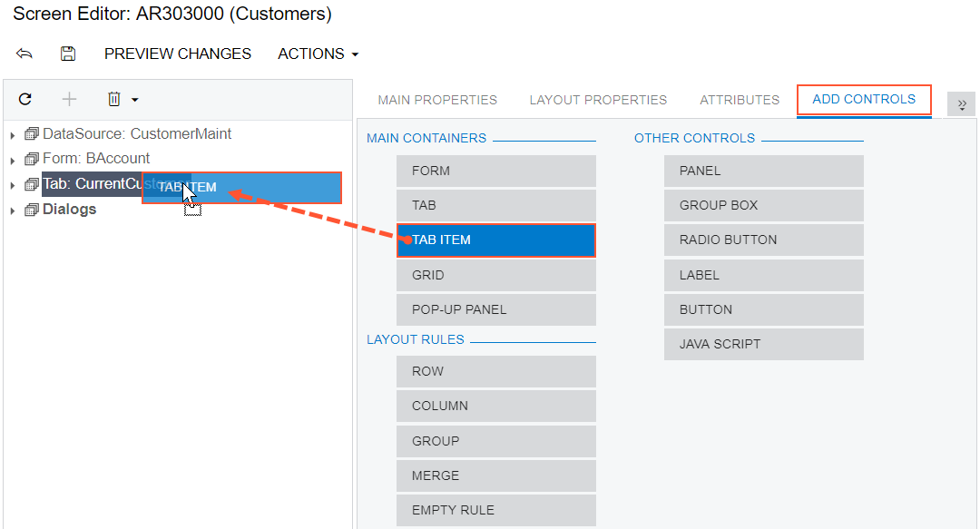980x529 pixels.
Task: Expand the DataSource: CustomerMaint node
Action: pyautogui.click(x=13, y=135)
